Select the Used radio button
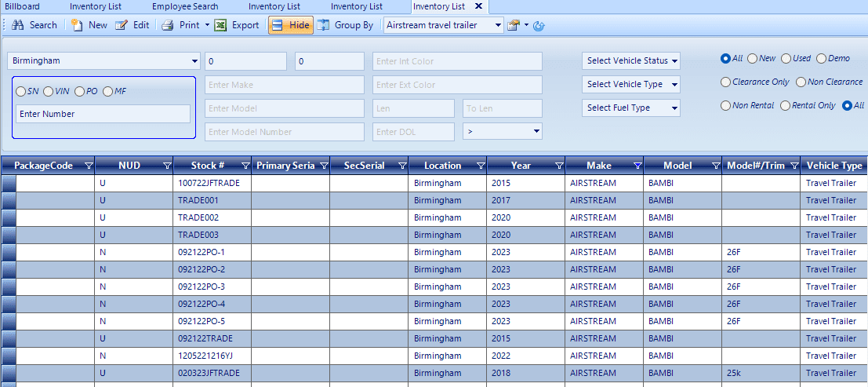 786,58
